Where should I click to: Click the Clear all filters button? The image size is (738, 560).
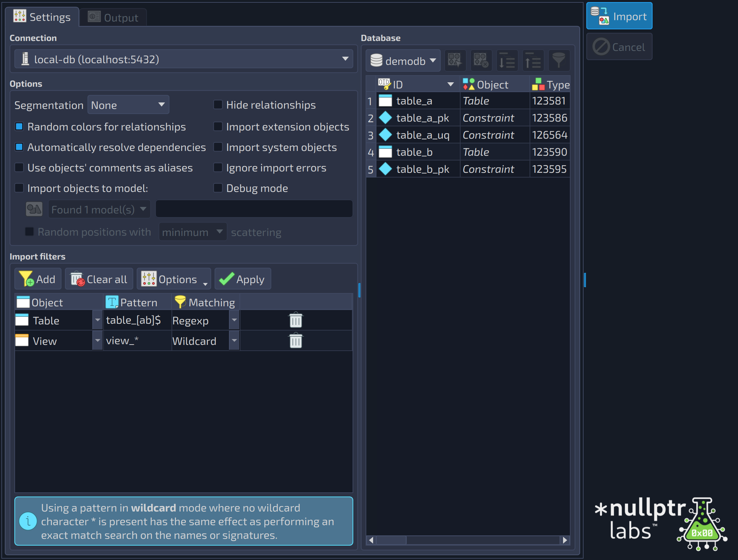point(99,279)
